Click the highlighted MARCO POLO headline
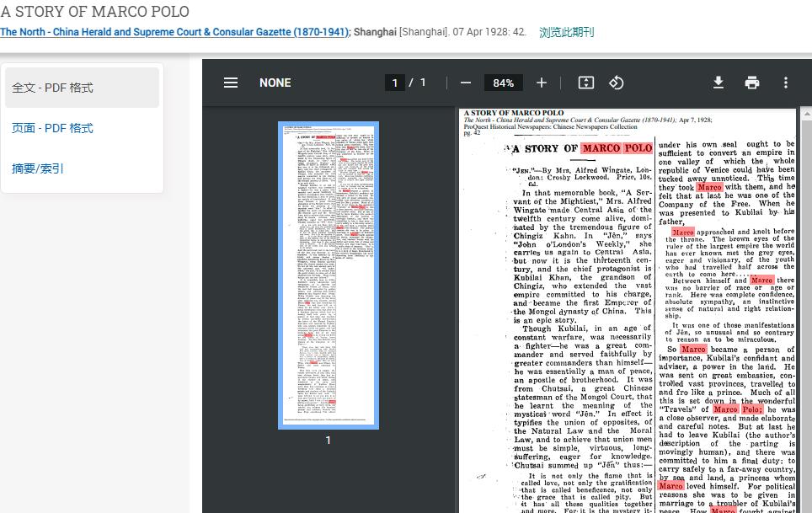This screenshot has width=812, height=513. point(617,149)
